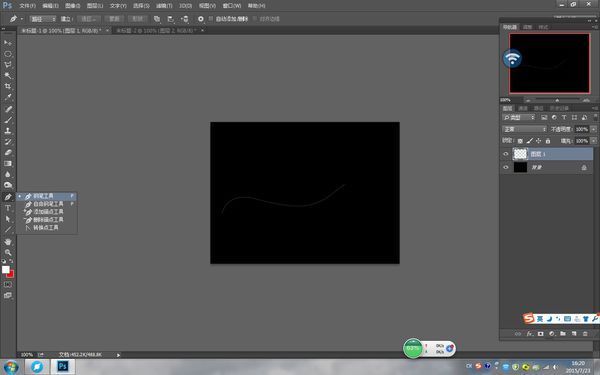
Task: Expand the 不透明度 opacity slider arrow
Action: point(593,129)
